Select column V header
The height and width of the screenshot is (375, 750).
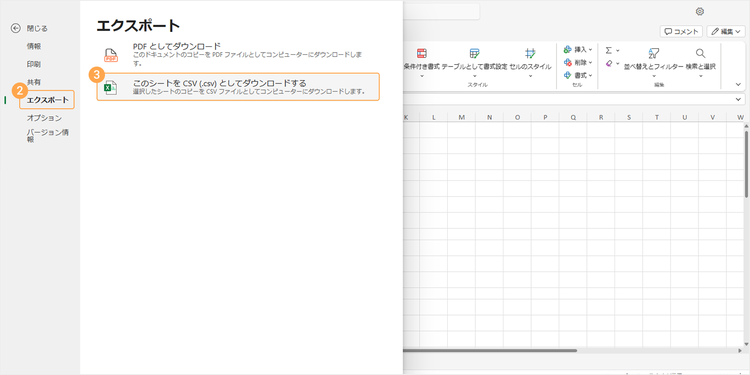(712, 117)
